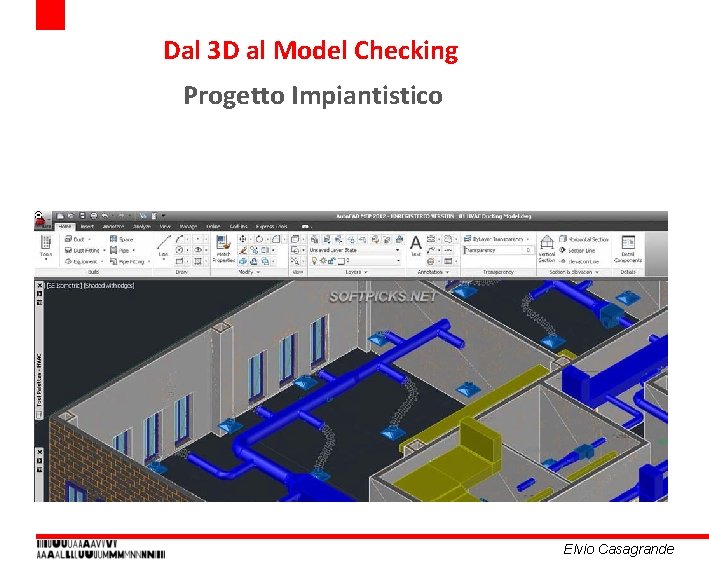Switch to the Express Tools ribbon tab
This screenshot has width=709, height=567.
click(x=271, y=226)
